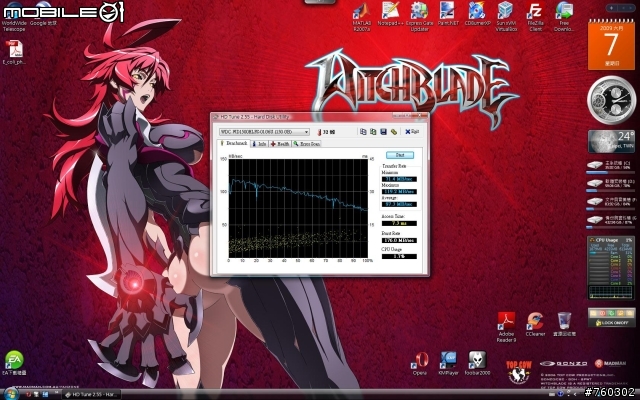The width and height of the screenshot is (640, 400).
Task: Click the Access Time 7.3 ms value
Action: point(399,223)
